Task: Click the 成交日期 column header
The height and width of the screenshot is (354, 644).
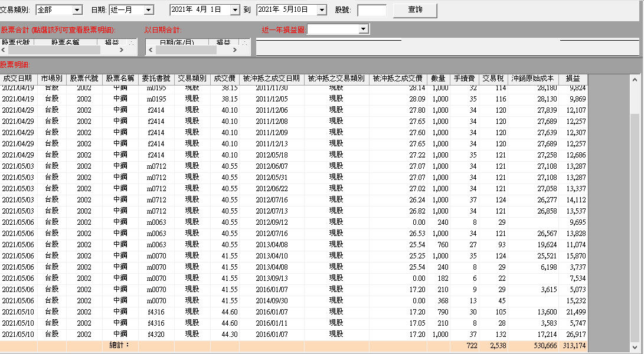Action: (x=17, y=78)
